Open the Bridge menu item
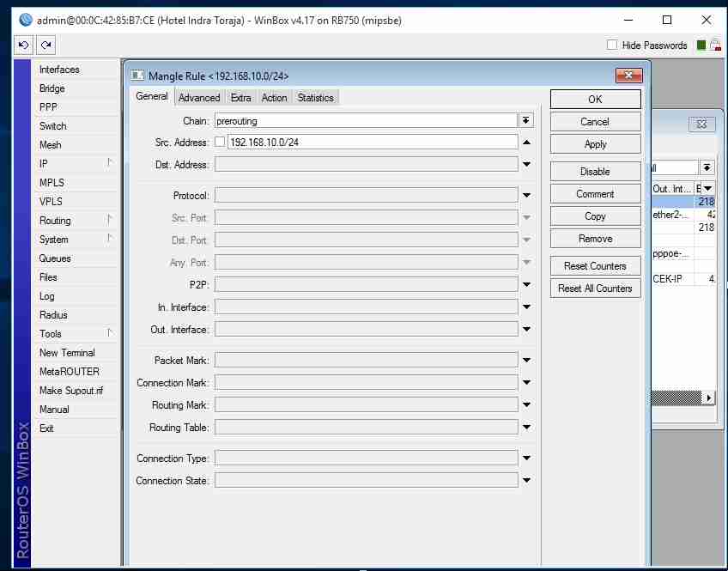The image size is (728, 571). pos(76,88)
